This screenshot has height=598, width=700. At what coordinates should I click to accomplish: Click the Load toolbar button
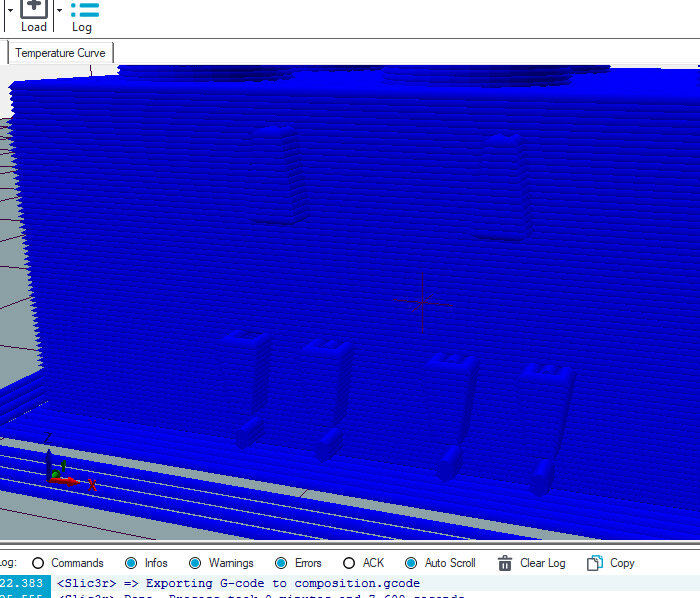coord(34,16)
